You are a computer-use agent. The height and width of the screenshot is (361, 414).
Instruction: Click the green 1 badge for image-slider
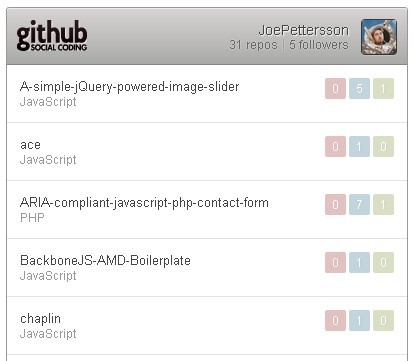pyautogui.click(x=383, y=88)
